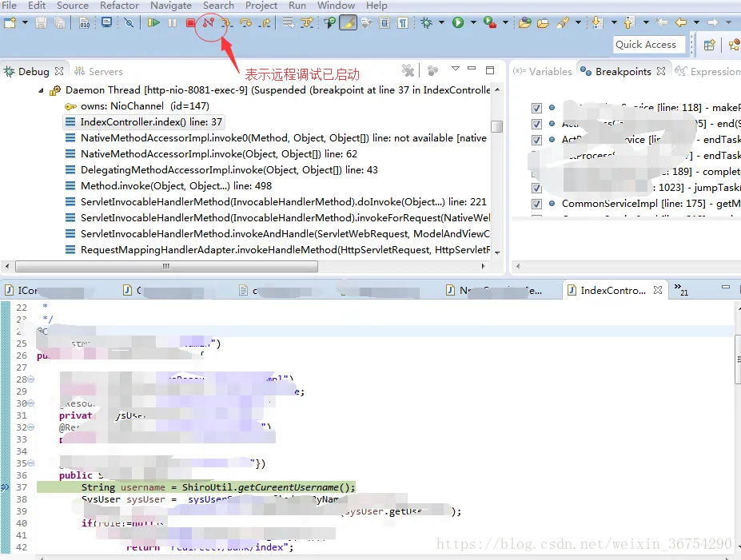Open the Window menu

tap(336, 6)
